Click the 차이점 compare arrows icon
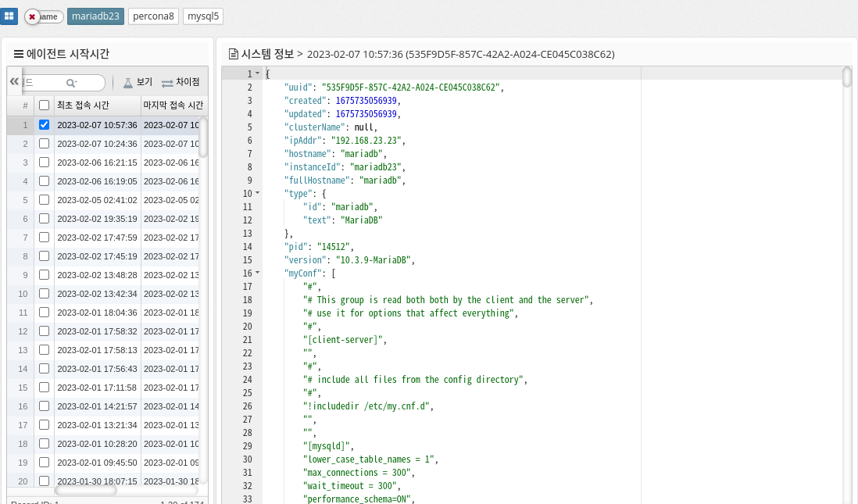The image size is (858, 504). [x=167, y=83]
